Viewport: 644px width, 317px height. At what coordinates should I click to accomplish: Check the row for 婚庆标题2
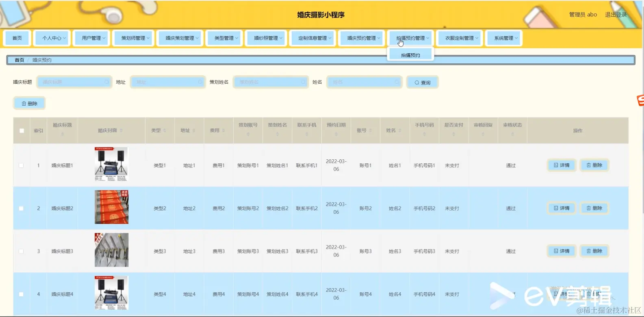point(21,208)
